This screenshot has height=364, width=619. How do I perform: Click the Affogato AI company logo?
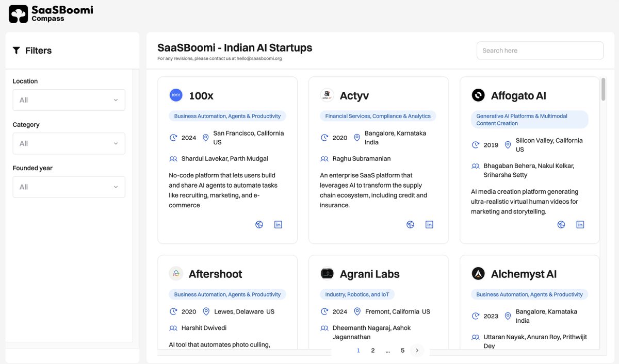coord(478,95)
